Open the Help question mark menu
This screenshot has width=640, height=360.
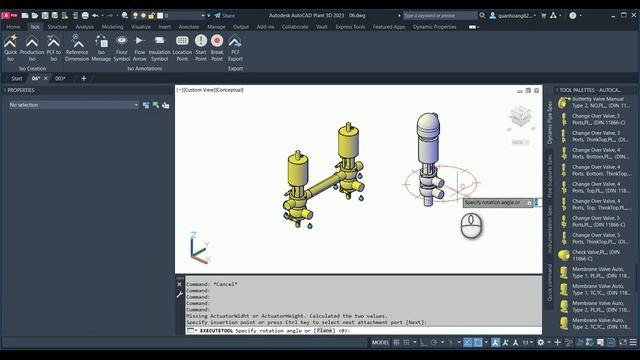click(x=573, y=16)
